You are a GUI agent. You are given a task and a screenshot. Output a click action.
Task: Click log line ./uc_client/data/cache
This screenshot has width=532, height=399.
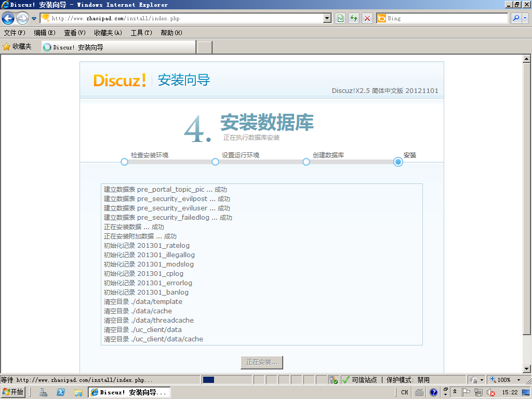(x=153, y=339)
